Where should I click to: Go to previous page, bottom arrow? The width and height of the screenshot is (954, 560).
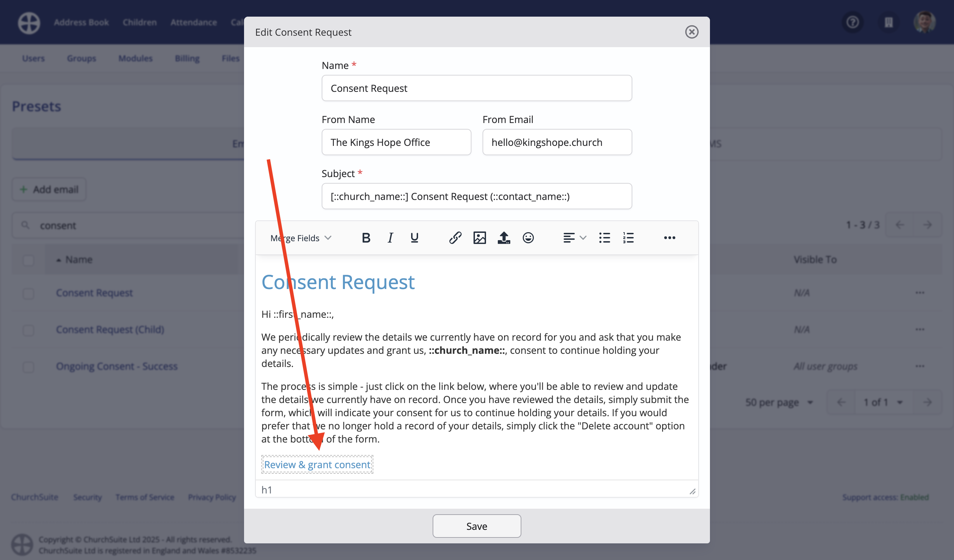841,402
